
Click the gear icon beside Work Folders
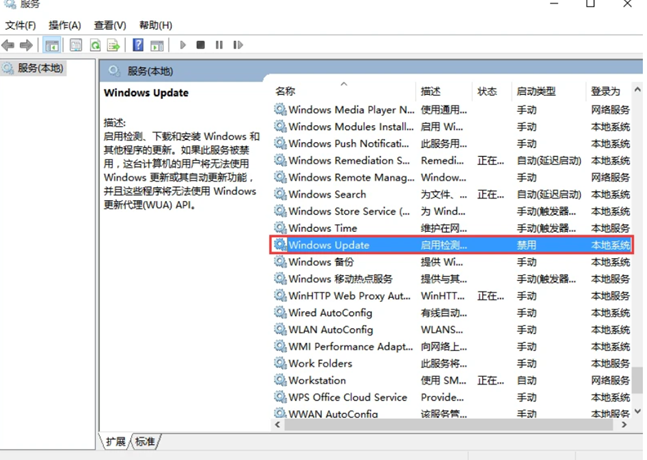tap(280, 363)
